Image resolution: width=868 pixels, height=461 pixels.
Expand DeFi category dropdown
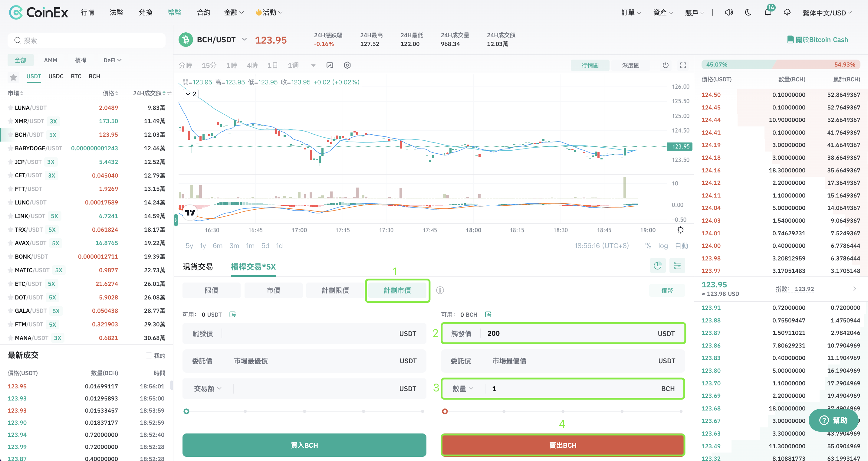(x=112, y=60)
